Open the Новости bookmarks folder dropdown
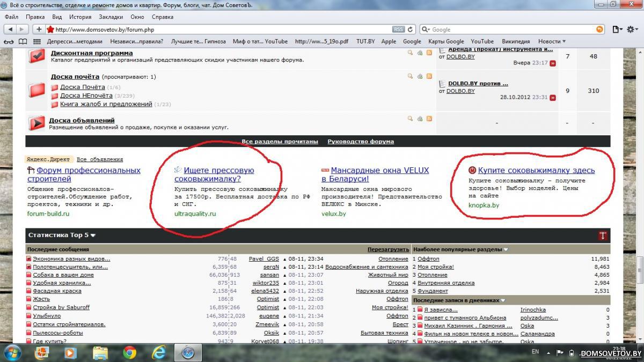644x362 pixels. [x=552, y=41]
